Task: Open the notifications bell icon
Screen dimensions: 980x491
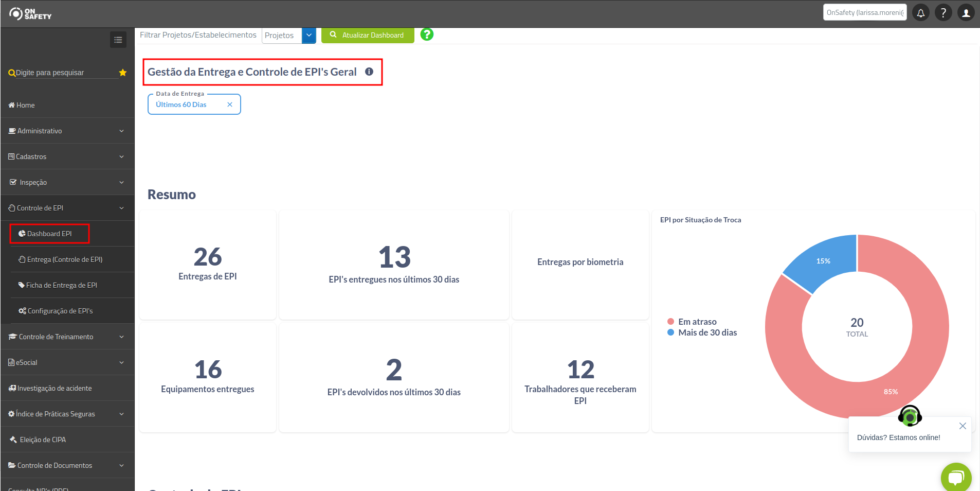Action: pos(920,13)
